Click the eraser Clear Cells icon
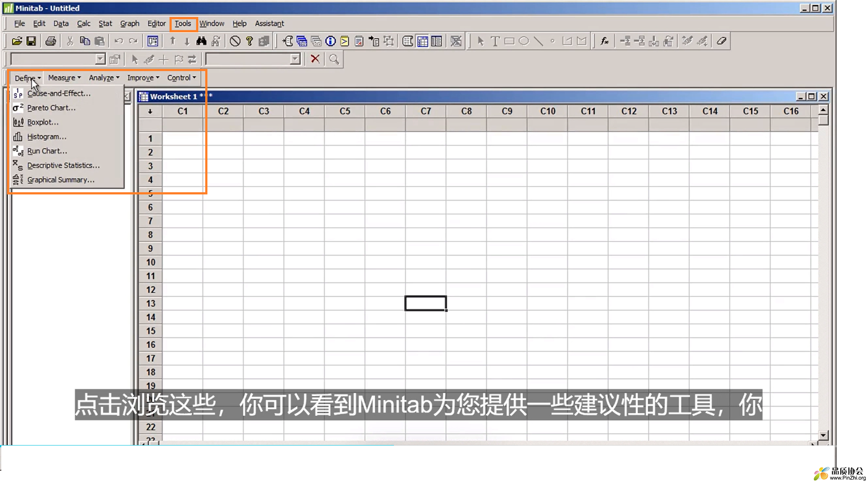Viewport: 868px width, 483px height. pos(721,41)
